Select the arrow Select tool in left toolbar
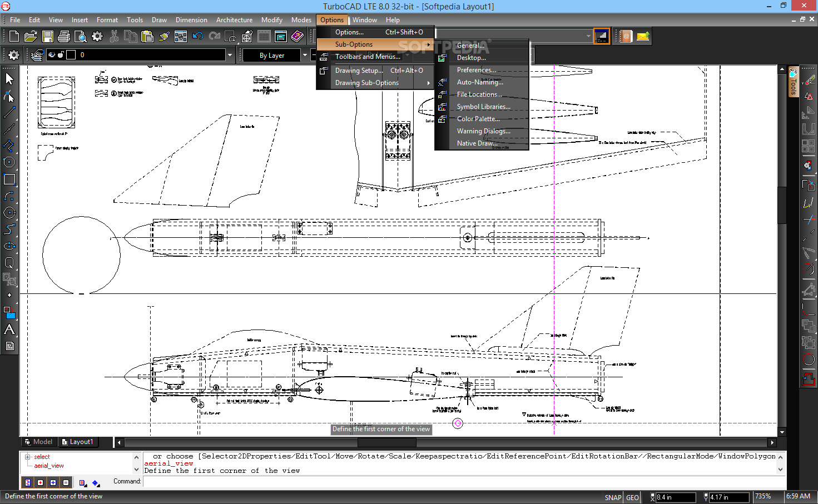Viewport: 818px width, 504px height. click(9, 79)
